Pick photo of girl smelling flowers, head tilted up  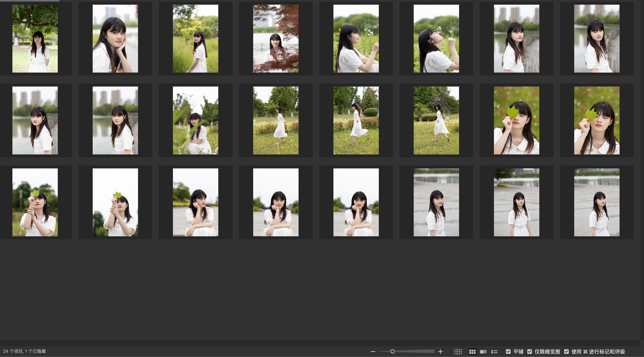[436, 39]
